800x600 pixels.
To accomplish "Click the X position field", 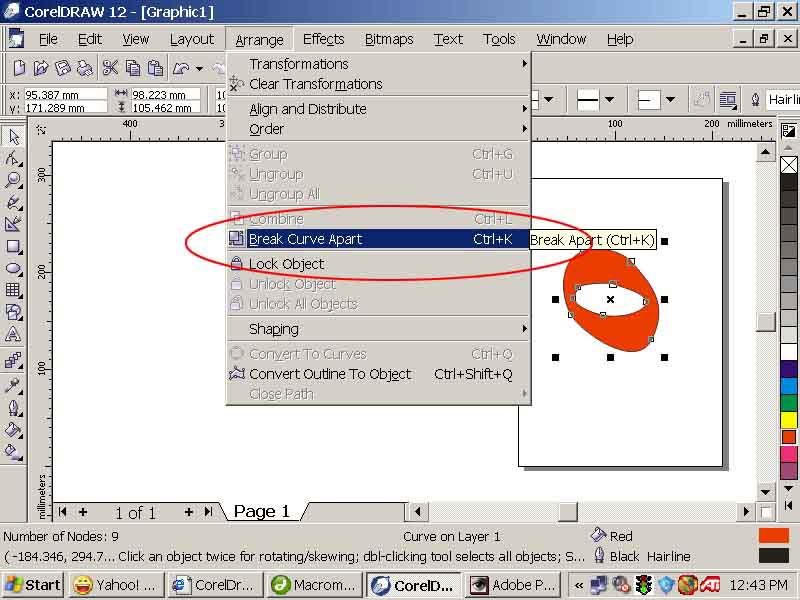I will coord(65,95).
